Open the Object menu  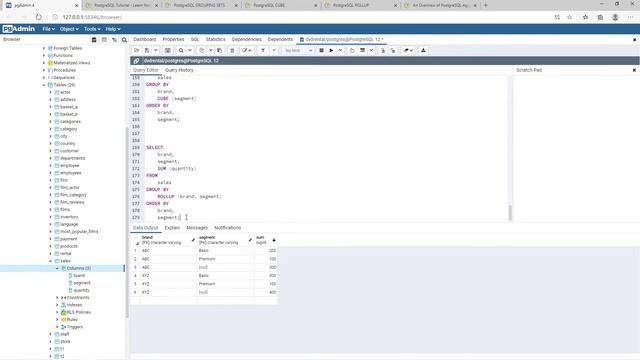pyautogui.click(x=69, y=29)
